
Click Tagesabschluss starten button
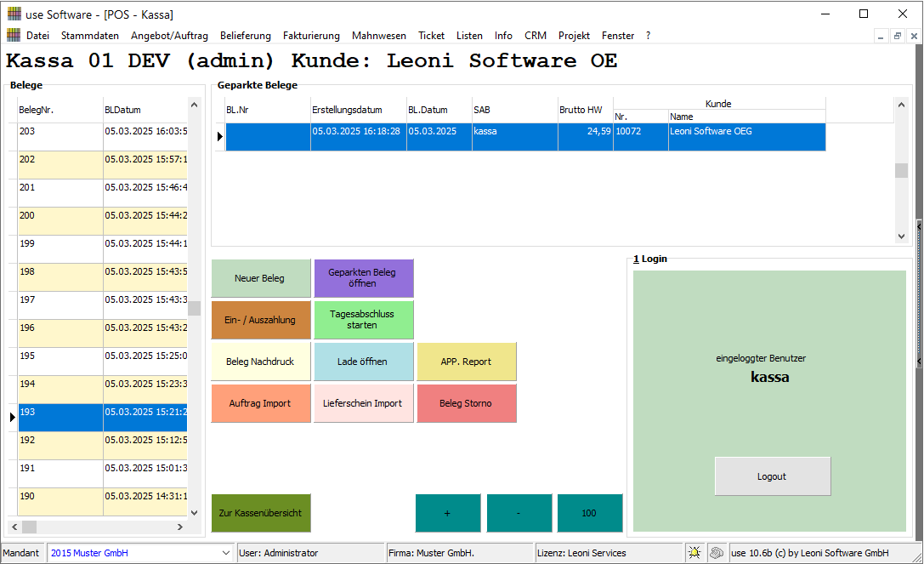coord(363,320)
